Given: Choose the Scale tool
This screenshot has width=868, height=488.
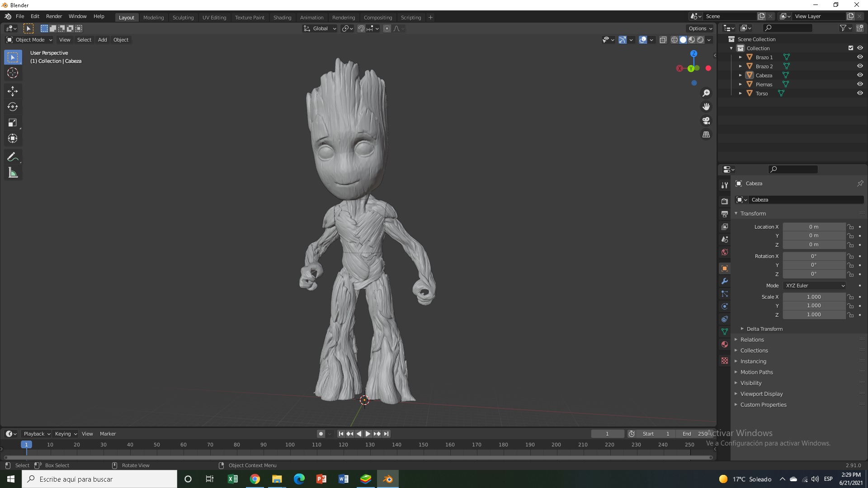Looking at the screenshot, I should [x=13, y=123].
